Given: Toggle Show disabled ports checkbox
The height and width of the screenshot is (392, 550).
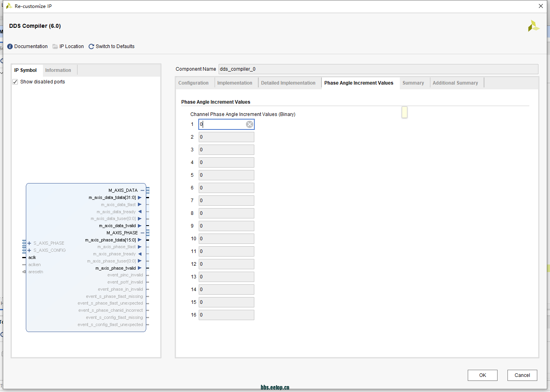Looking at the screenshot, I should (x=15, y=82).
